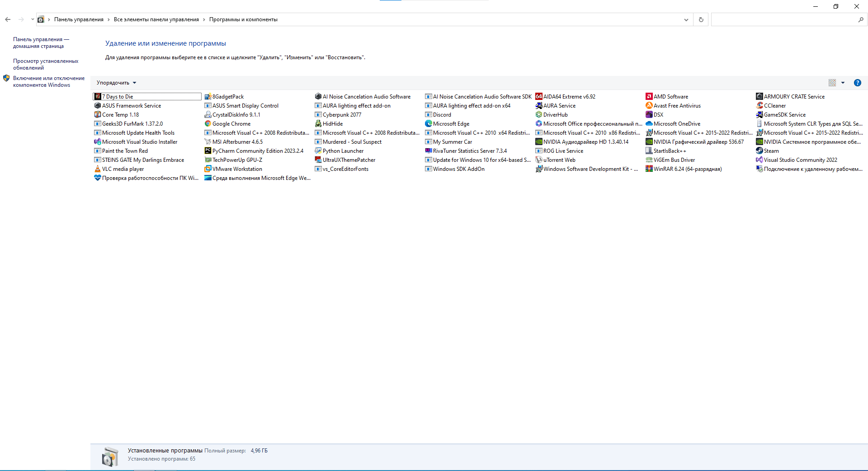Click the uTorrent Web icon
868x471 pixels.
click(539, 160)
